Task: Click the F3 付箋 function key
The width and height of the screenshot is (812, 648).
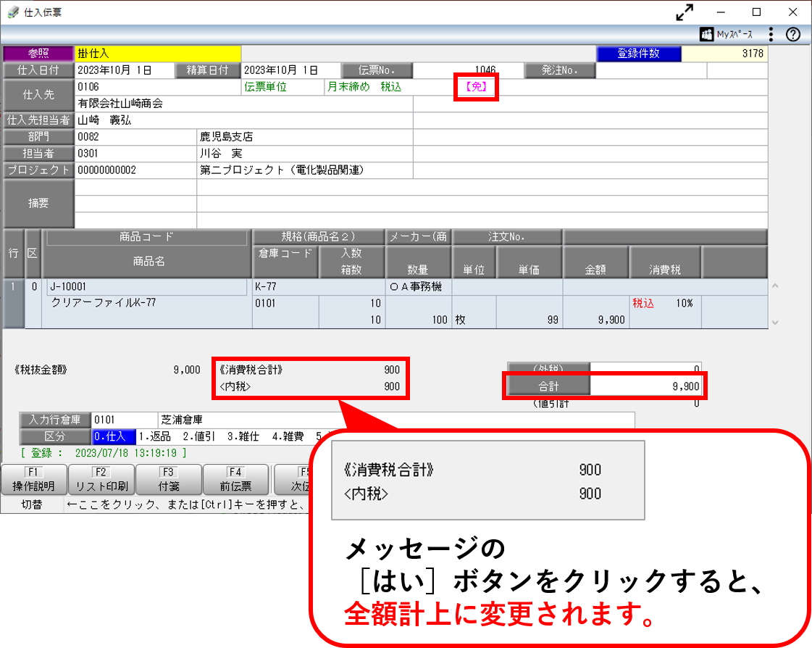Action: pyautogui.click(x=169, y=480)
